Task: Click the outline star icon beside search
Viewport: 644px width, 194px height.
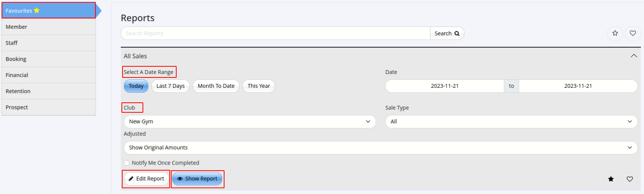Action: point(615,33)
